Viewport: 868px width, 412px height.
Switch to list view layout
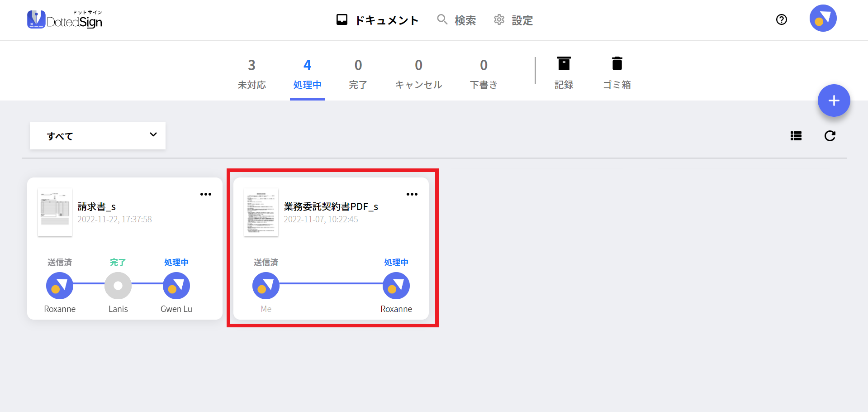coord(796,136)
